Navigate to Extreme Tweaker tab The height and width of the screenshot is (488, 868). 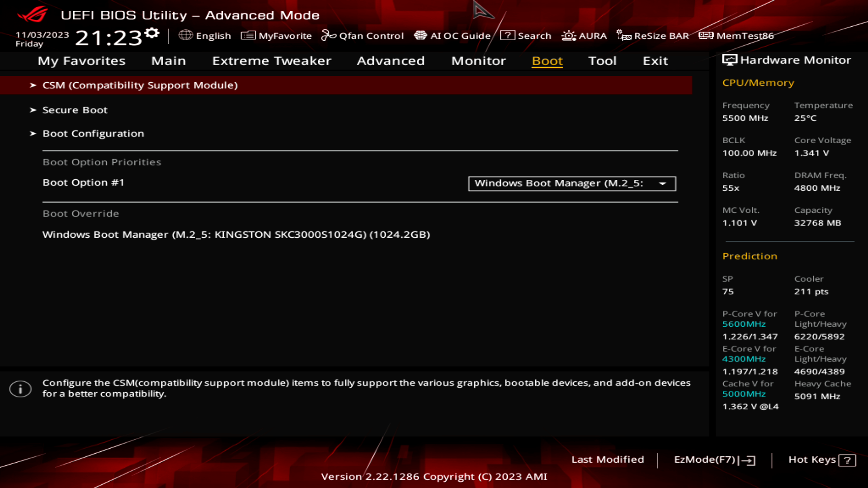(x=271, y=60)
